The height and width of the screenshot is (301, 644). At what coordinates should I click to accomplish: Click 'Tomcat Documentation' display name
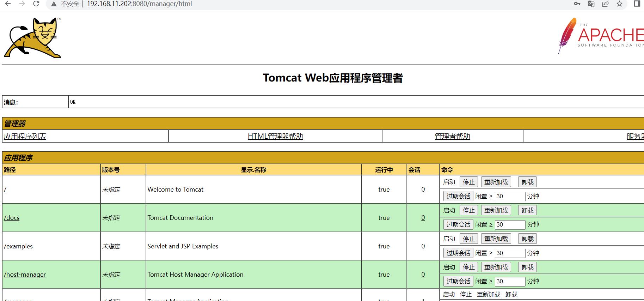pos(180,218)
